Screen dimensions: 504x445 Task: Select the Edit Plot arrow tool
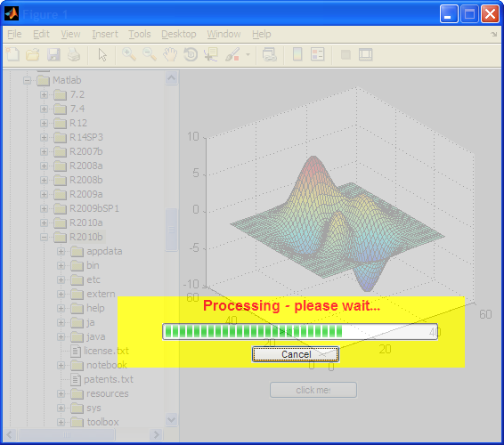pyautogui.click(x=102, y=54)
